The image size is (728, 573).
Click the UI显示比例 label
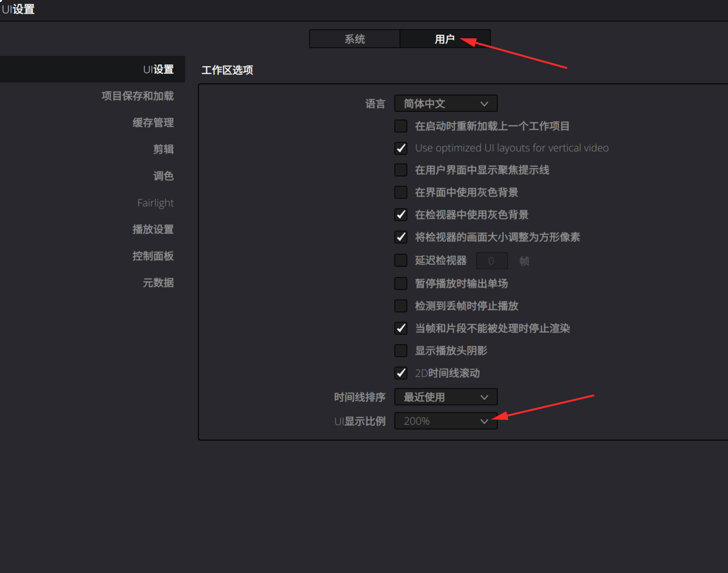click(360, 421)
